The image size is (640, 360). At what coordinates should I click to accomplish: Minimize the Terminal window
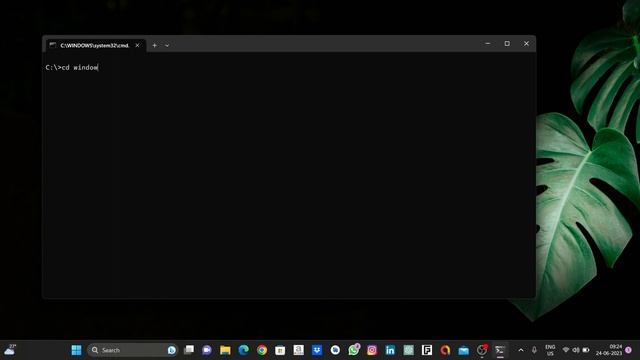pos(487,43)
